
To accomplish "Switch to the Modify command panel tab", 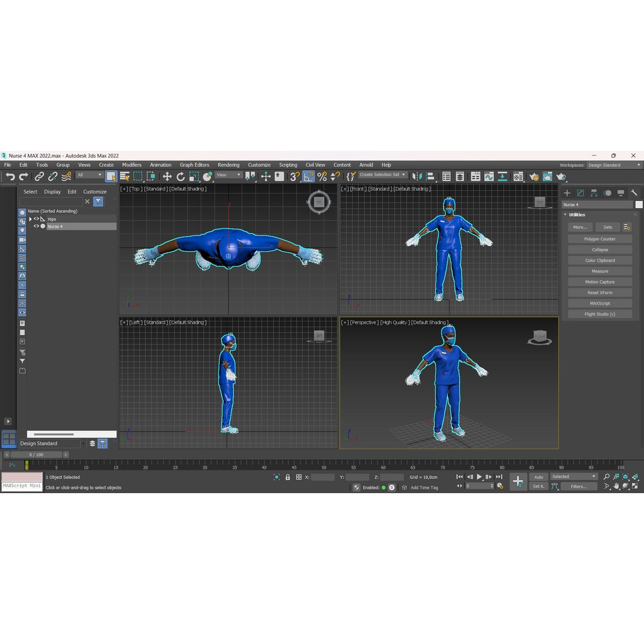I will coord(580,193).
